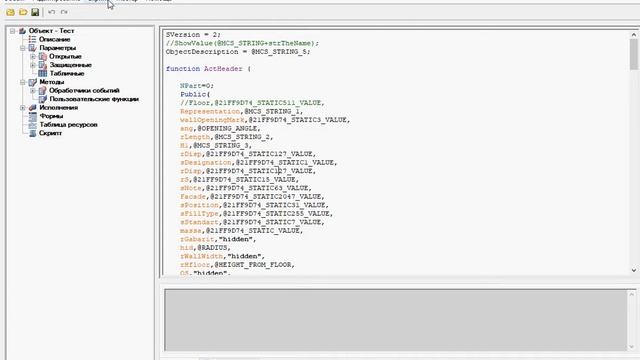Expand the Защищенные tree branch
This screenshot has width=640, height=360.
coord(33,65)
